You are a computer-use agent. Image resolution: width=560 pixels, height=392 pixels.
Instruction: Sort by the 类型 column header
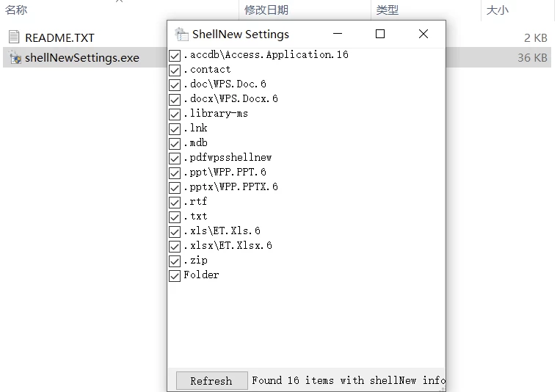[387, 10]
